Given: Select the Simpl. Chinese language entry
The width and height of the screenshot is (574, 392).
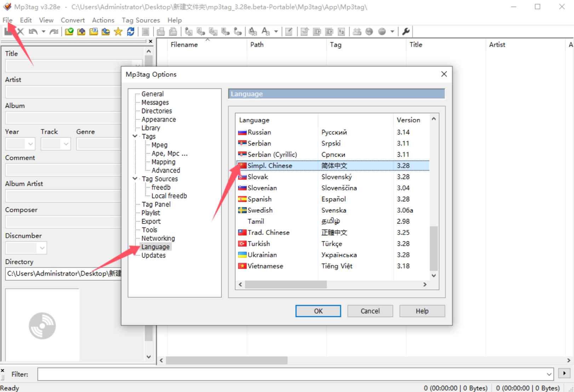Looking at the screenshot, I should point(271,166).
